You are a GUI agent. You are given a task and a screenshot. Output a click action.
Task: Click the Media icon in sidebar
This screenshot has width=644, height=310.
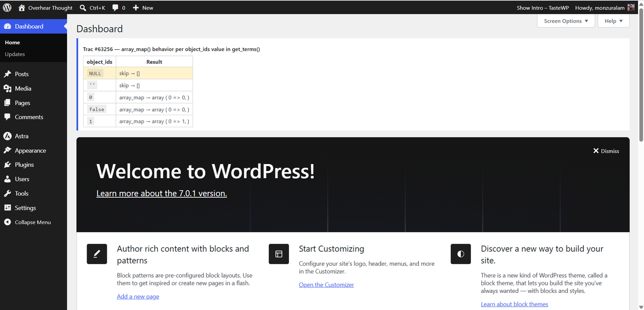coord(7,89)
